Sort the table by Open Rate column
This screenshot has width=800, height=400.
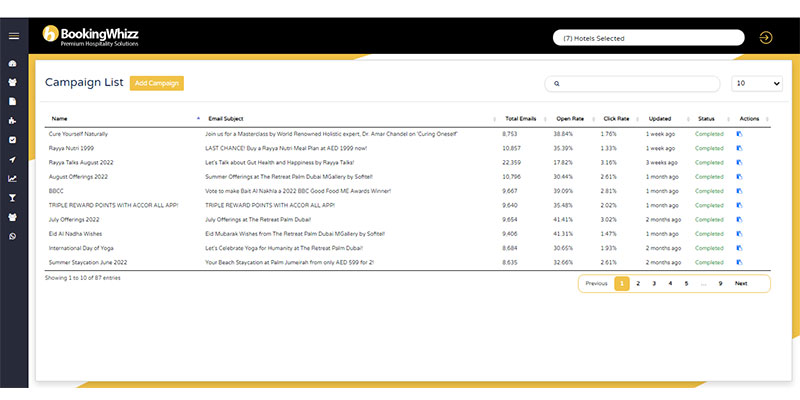coord(570,118)
